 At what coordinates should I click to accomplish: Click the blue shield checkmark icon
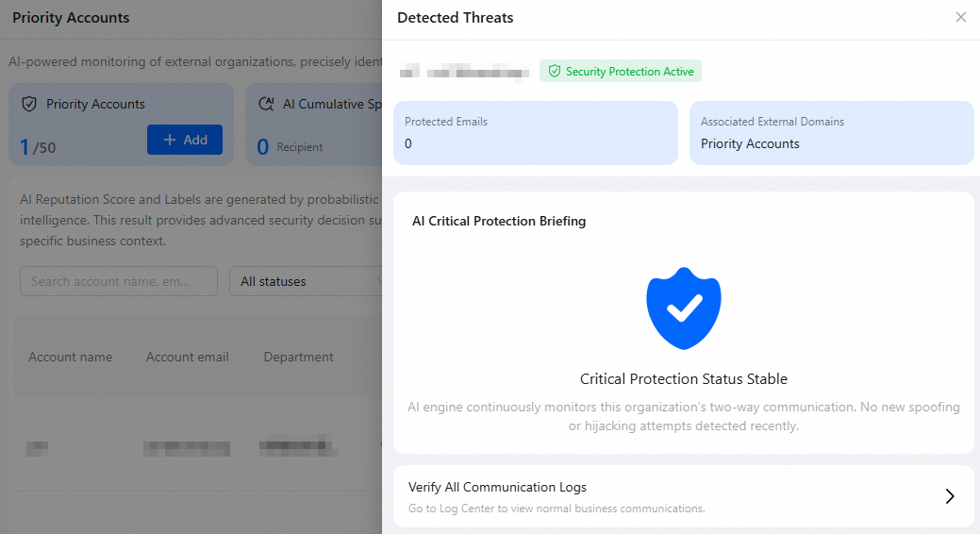(683, 309)
